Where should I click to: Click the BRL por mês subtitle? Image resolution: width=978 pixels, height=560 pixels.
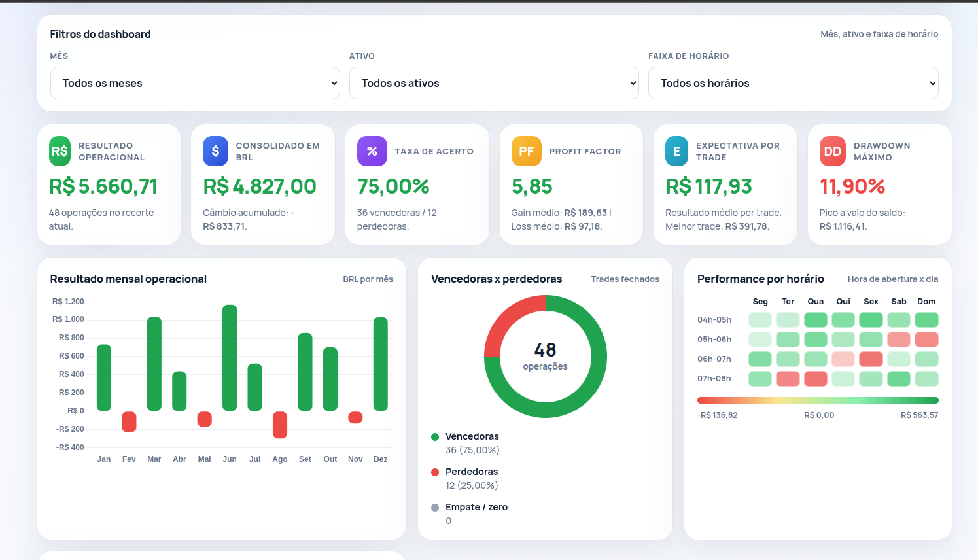pos(368,279)
